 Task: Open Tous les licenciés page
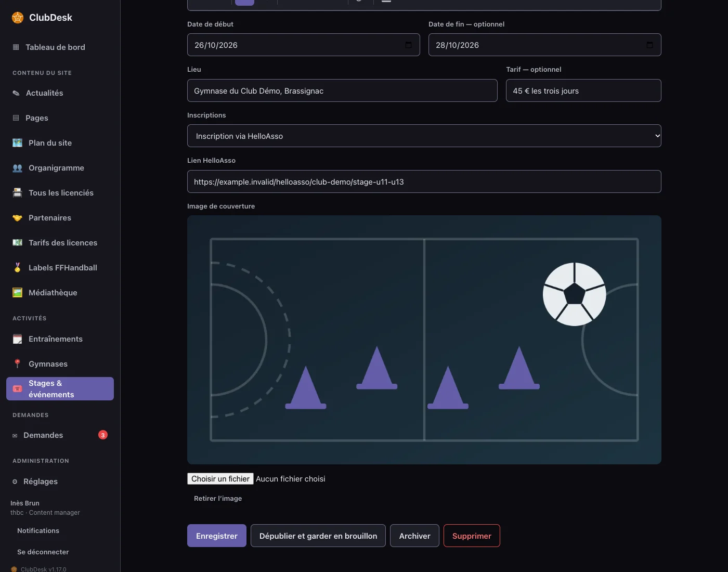coord(60,193)
